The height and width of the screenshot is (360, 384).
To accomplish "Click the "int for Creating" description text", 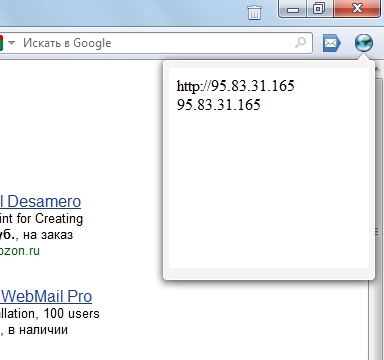I will click(x=41, y=219).
